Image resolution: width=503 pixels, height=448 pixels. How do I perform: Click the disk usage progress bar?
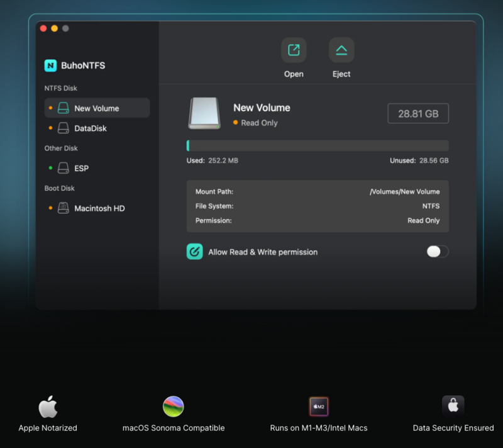(x=318, y=146)
